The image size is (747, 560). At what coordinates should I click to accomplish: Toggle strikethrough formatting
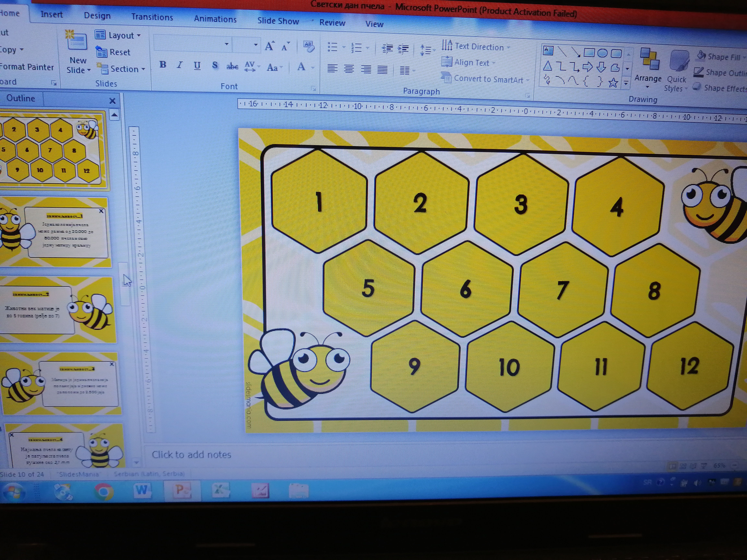(x=232, y=66)
